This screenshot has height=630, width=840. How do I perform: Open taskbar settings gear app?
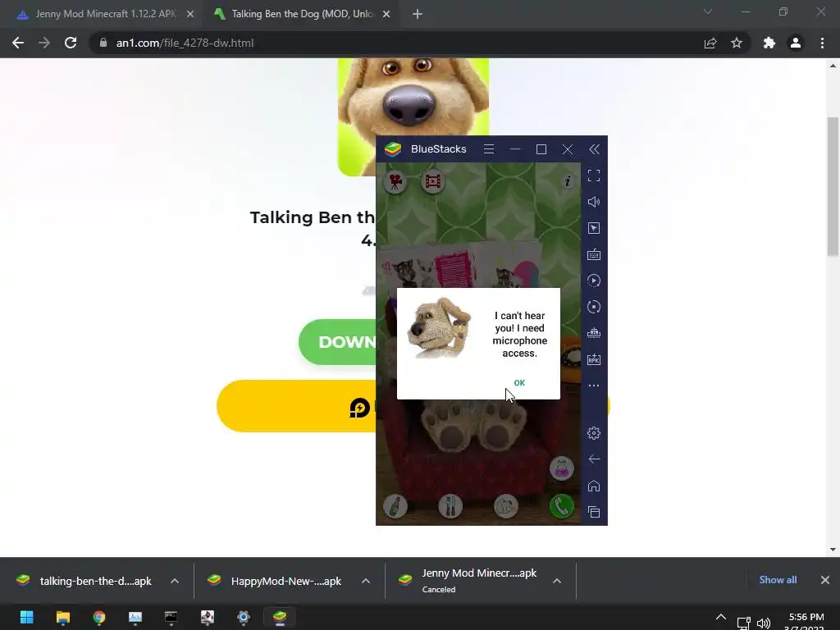[x=243, y=617]
